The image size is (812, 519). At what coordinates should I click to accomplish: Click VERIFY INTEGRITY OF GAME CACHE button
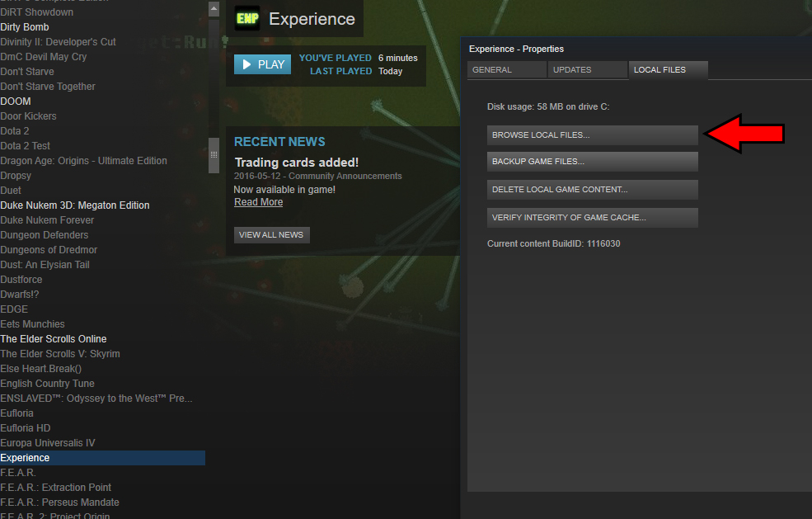coord(593,217)
